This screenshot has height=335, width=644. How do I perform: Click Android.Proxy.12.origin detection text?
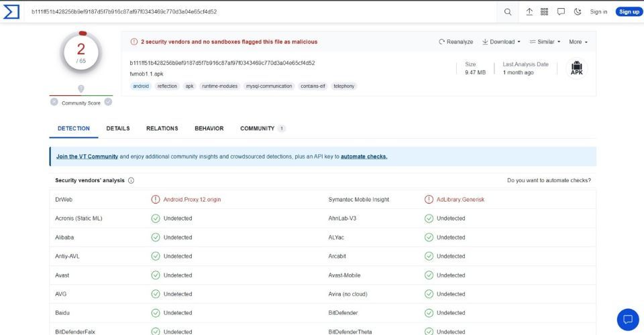(192, 200)
